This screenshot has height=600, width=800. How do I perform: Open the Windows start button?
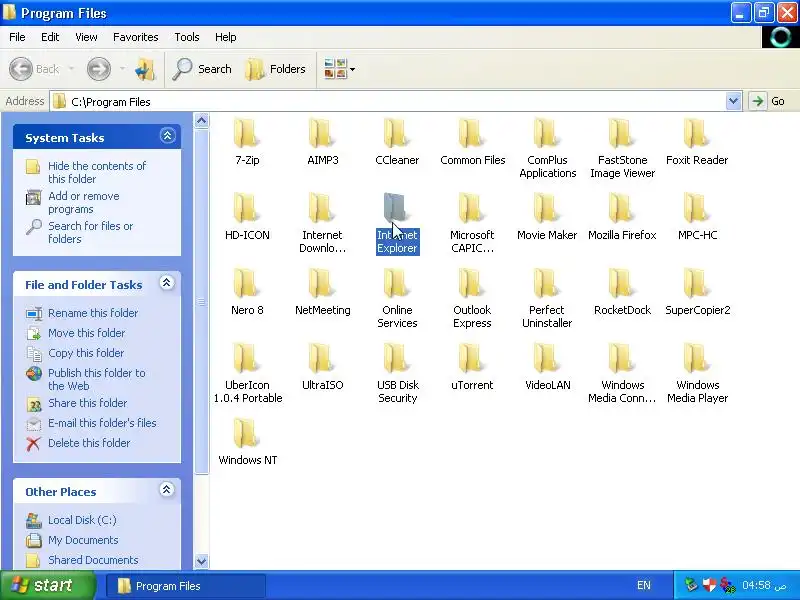point(47,585)
